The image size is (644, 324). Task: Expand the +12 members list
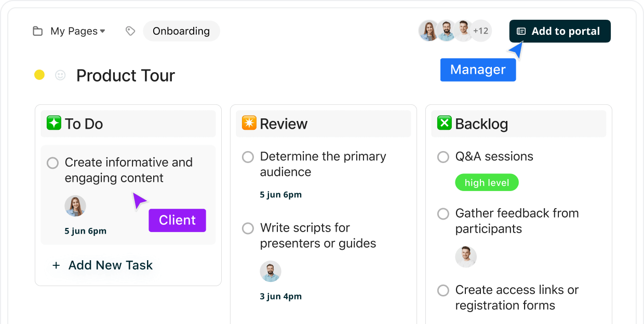click(x=481, y=31)
